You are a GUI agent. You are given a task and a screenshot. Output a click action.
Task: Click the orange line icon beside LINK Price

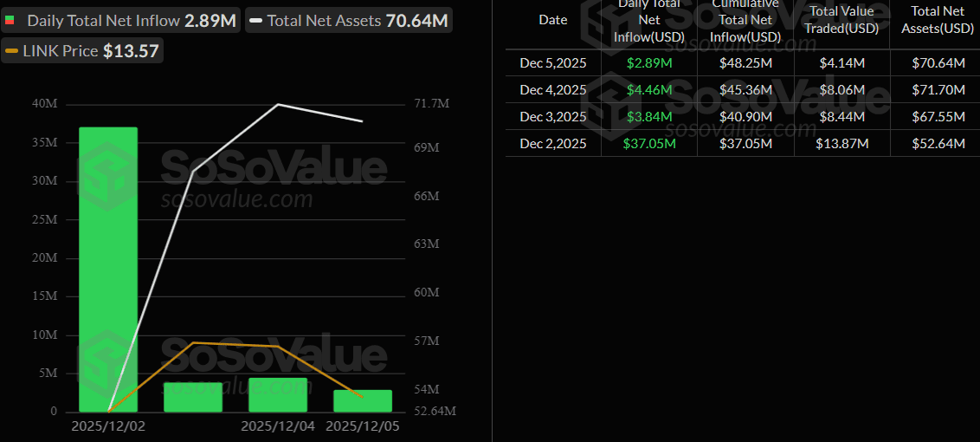point(11,51)
